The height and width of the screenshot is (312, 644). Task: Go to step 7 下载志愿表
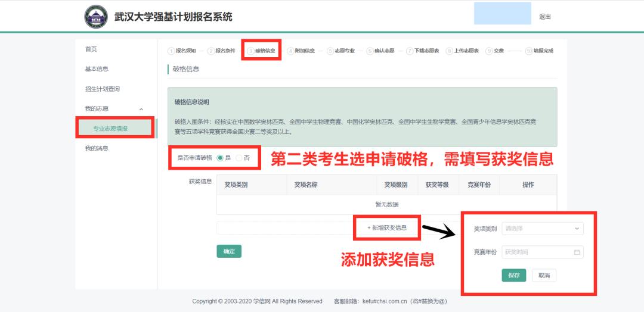[x=423, y=51]
